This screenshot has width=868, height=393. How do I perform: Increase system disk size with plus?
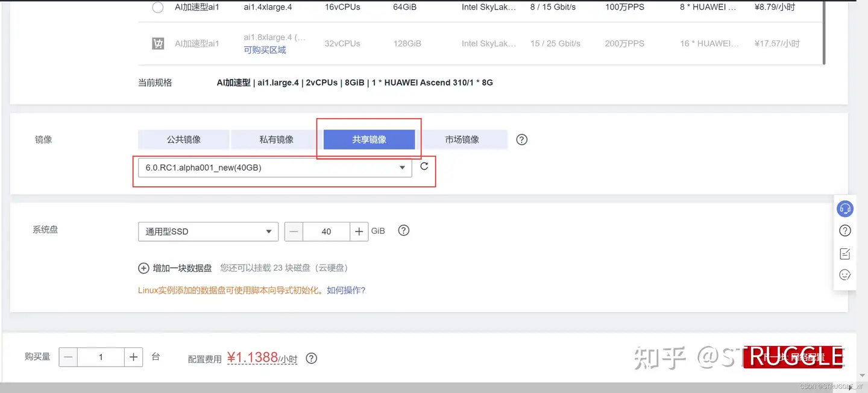(359, 231)
